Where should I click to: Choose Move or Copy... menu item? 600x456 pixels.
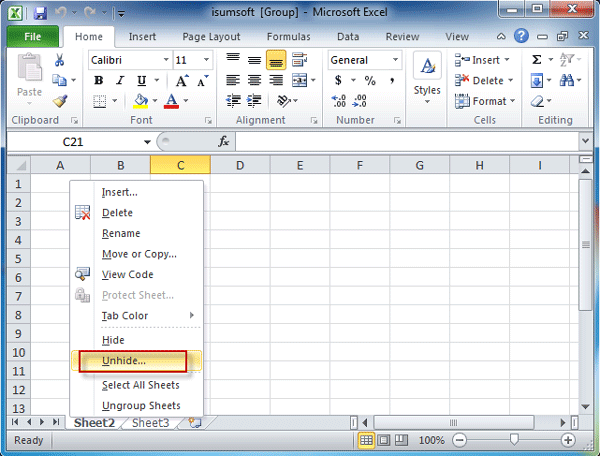(x=136, y=254)
